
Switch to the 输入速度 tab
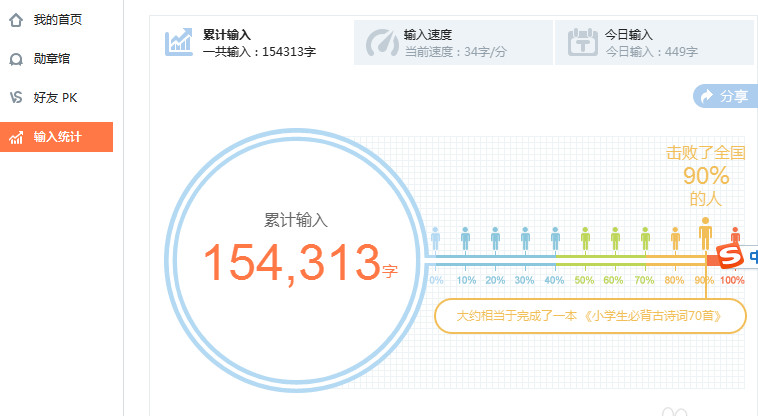pyautogui.click(x=453, y=43)
